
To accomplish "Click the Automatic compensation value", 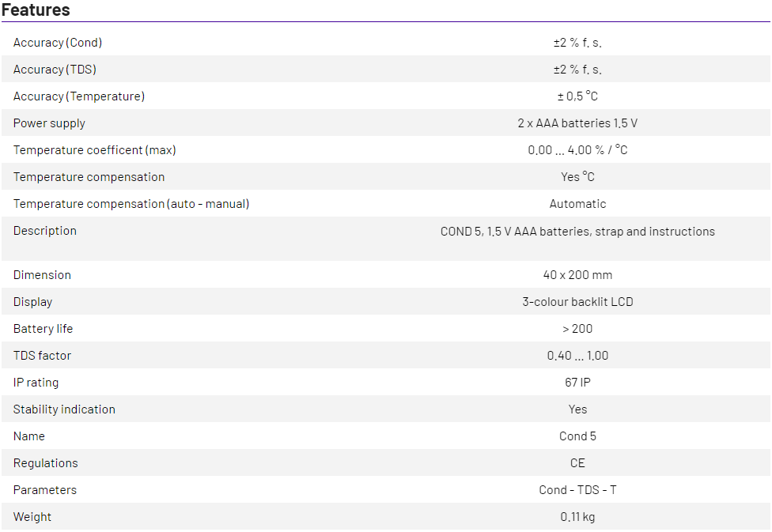I will click(577, 204).
